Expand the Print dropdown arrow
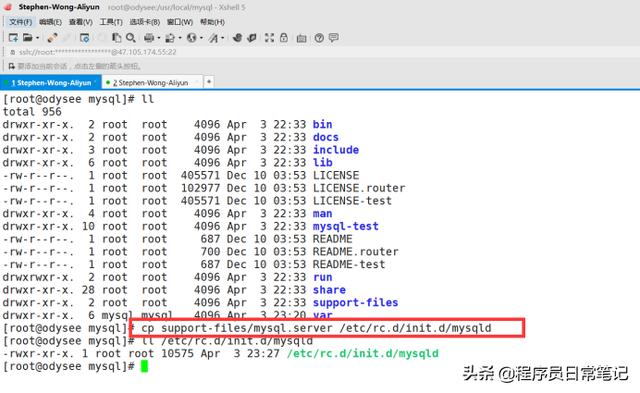640x393 pixels. click(x=159, y=38)
